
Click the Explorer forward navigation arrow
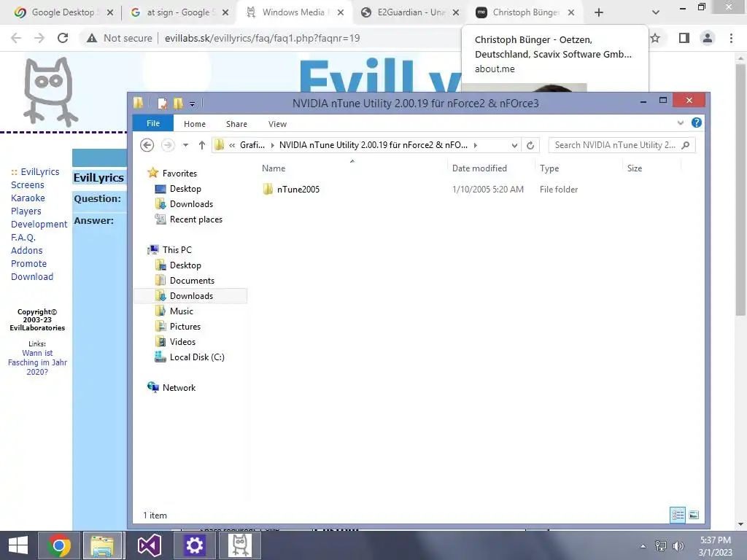click(168, 145)
